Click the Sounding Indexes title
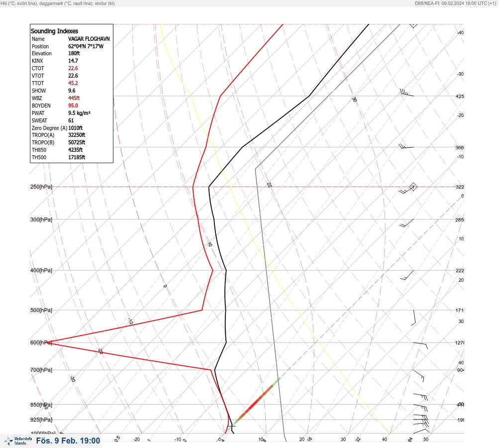Viewport: 499px width, 448px height. tap(54, 31)
